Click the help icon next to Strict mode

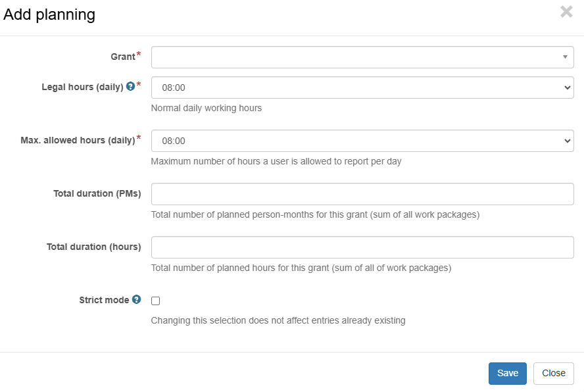(137, 299)
